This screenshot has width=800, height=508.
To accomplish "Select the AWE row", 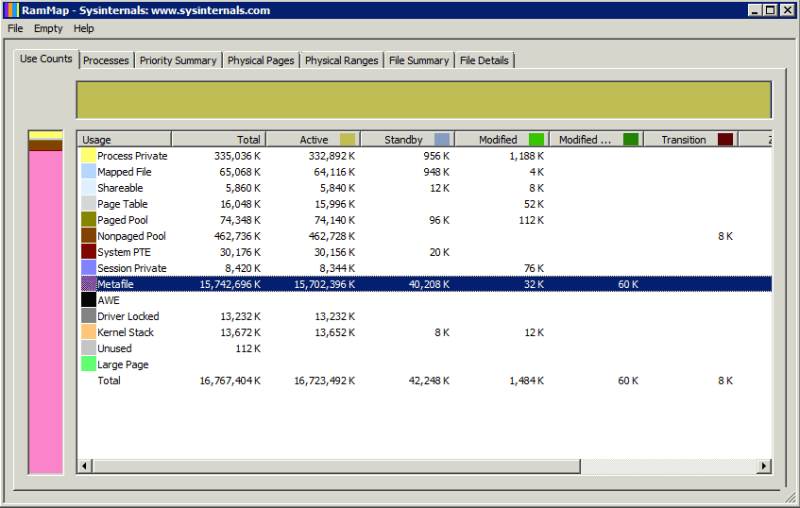I will [x=424, y=300].
